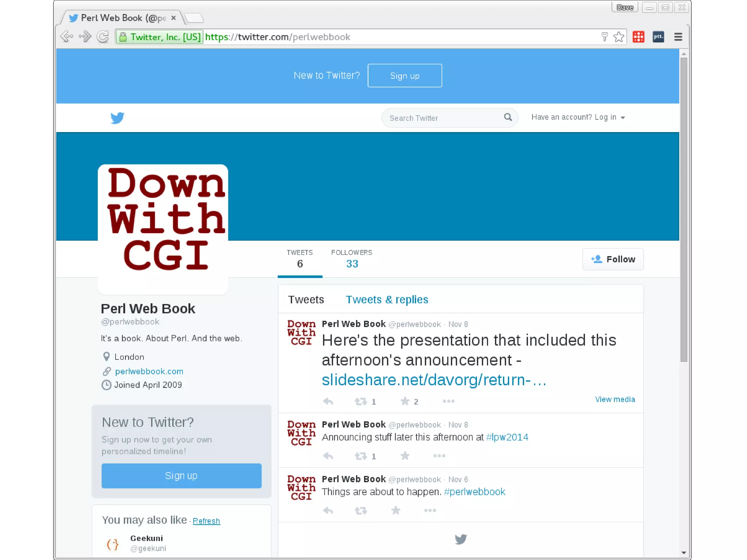Switch to the Tweets & replies tab
Viewport: 747px width, 560px height.
tap(387, 300)
